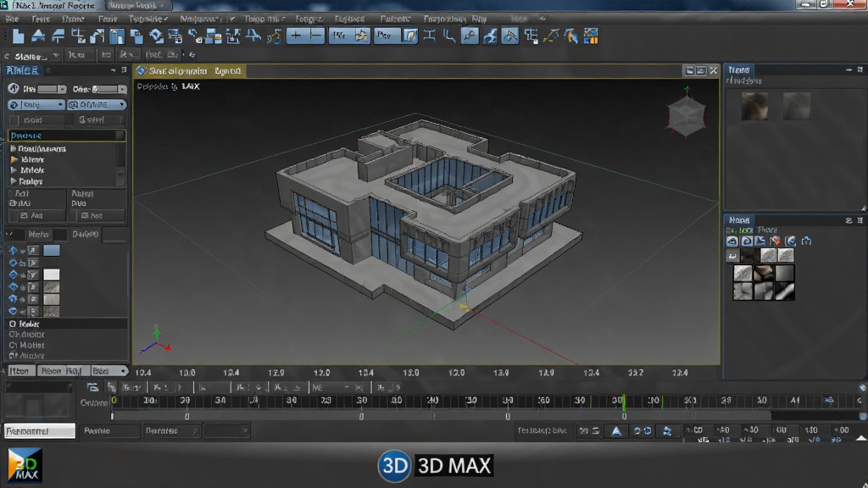Click the upward house-arrow icon, second in toolbar
The width and height of the screenshot is (868, 488).
(x=38, y=36)
